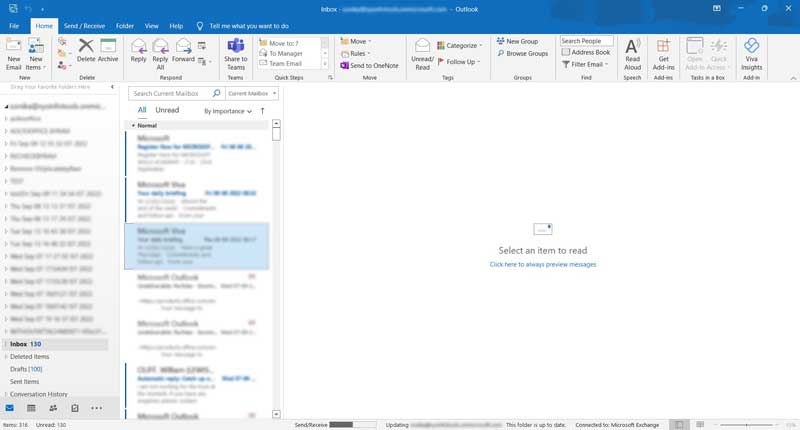Screen dimensions: 800x430
Task: Collapse the ribbon with the arrow
Action: [x=793, y=78]
